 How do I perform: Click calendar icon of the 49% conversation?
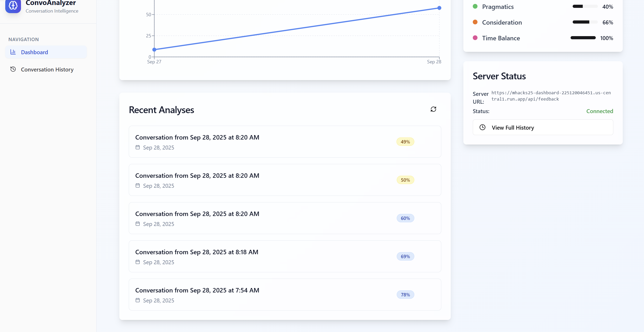click(x=138, y=147)
